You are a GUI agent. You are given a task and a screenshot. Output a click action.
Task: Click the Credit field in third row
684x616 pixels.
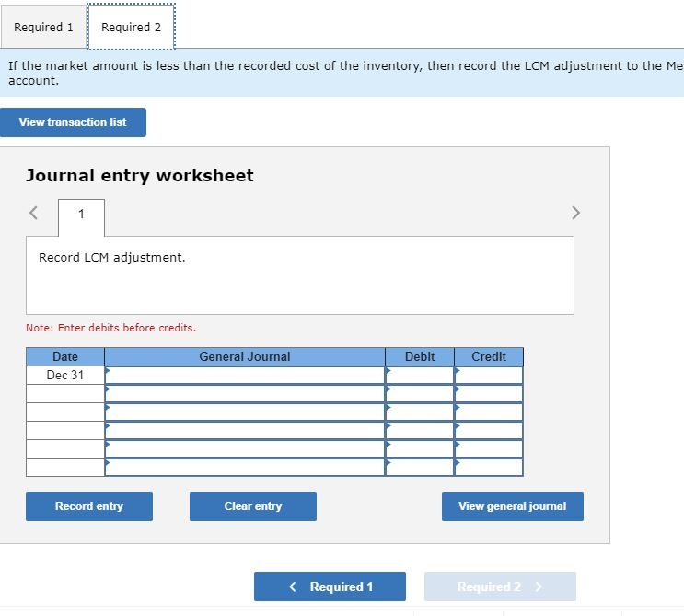[x=489, y=413]
